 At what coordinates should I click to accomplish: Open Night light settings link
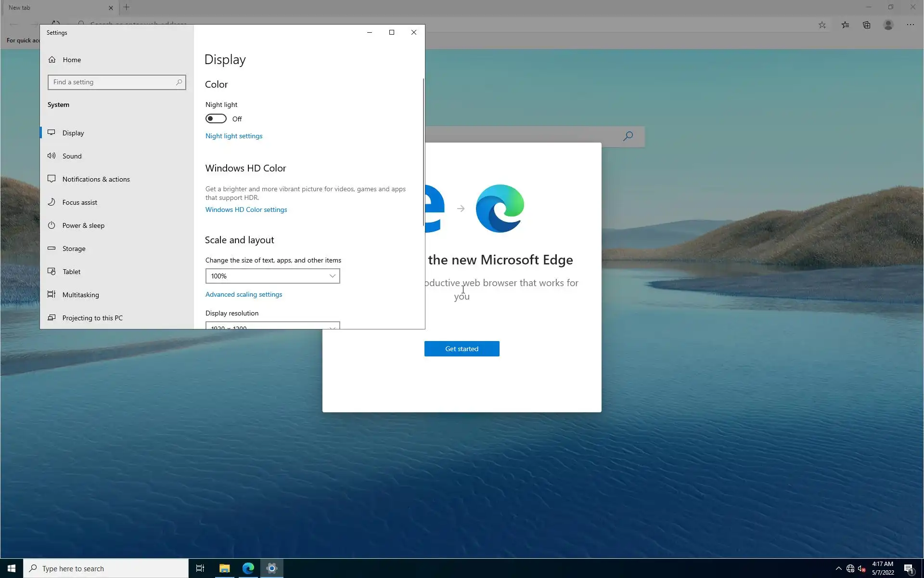[x=234, y=136]
